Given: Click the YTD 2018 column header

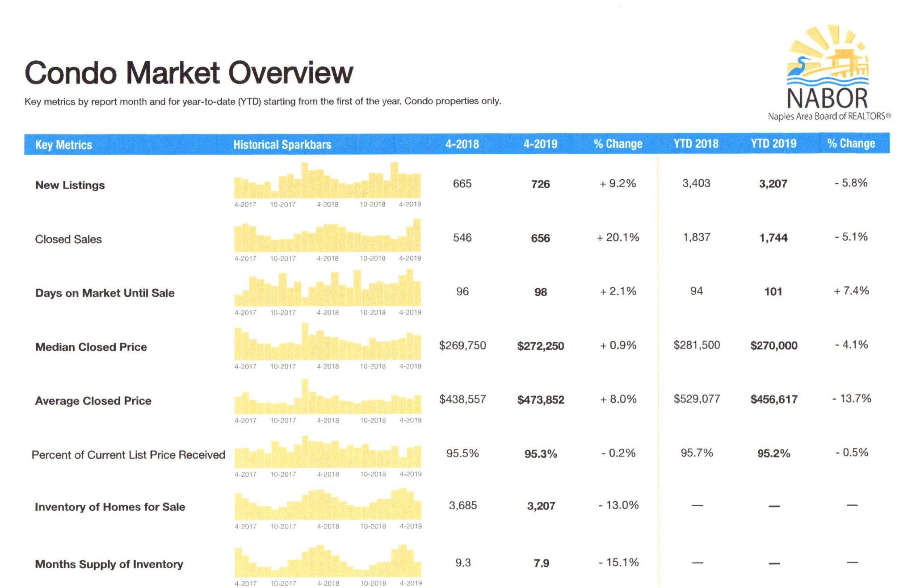Looking at the screenshot, I should (x=696, y=144).
